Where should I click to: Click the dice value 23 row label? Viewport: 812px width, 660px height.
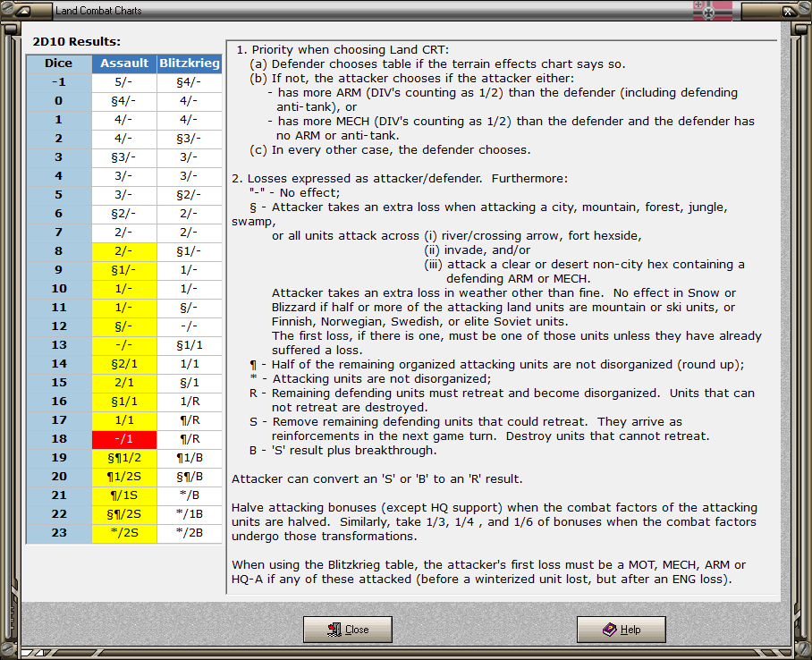58,533
